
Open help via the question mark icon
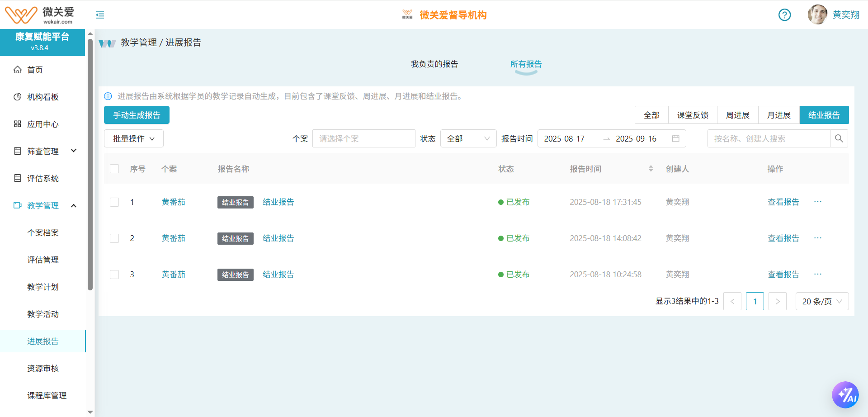click(784, 15)
